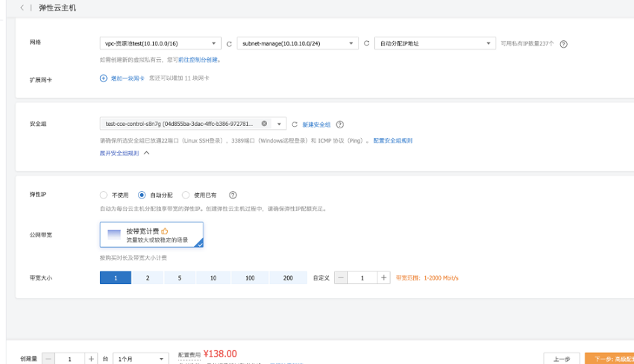Select the 自动分配 elastic IP radio button
Image resolution: width=634 pixels, height=364 pixels.
(x=142, y=195)
